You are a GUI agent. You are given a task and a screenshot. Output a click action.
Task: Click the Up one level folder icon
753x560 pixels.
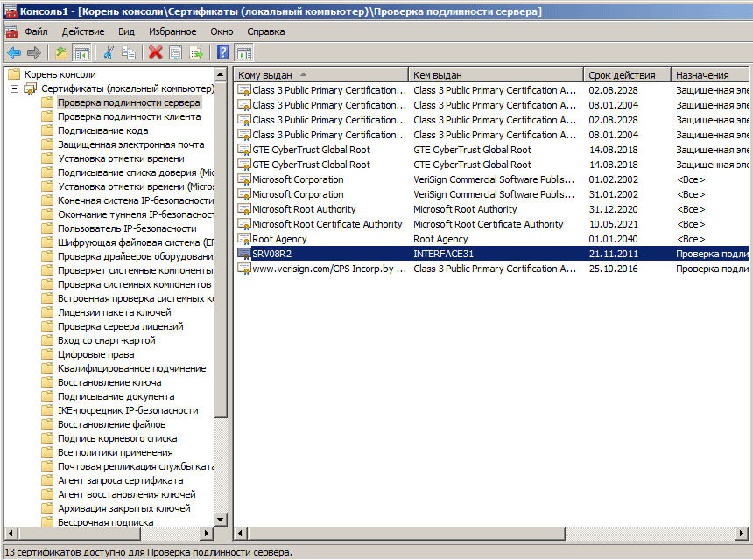[x=60, y=52]
